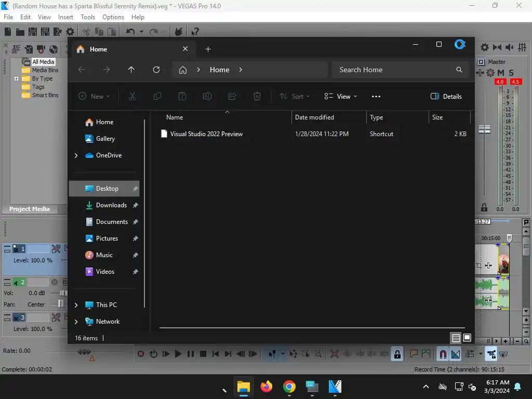This screenshot has height=399, width=532.
Task: Click the Stop button in VEGAS transport
Action: [203, 354]
